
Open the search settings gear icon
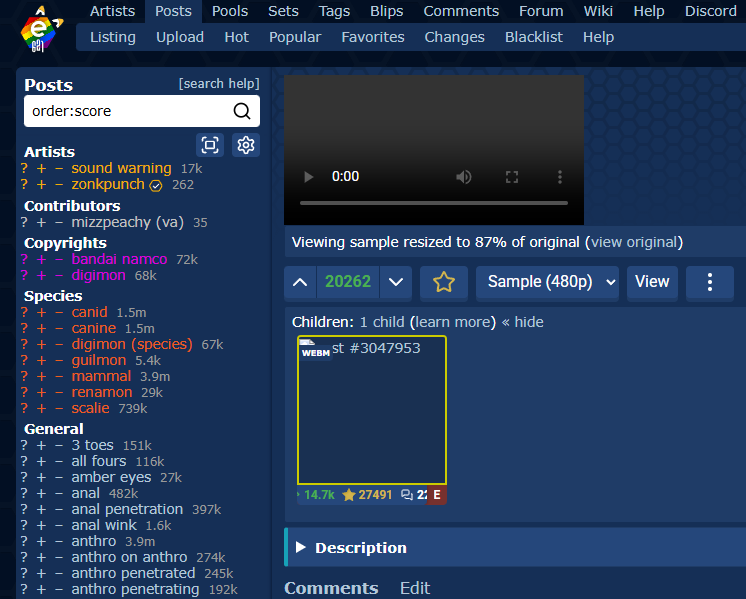(x=246, y=145)
